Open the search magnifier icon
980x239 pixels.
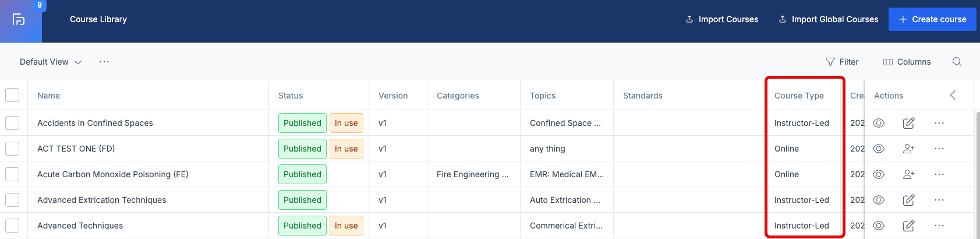tap(957, 62)
